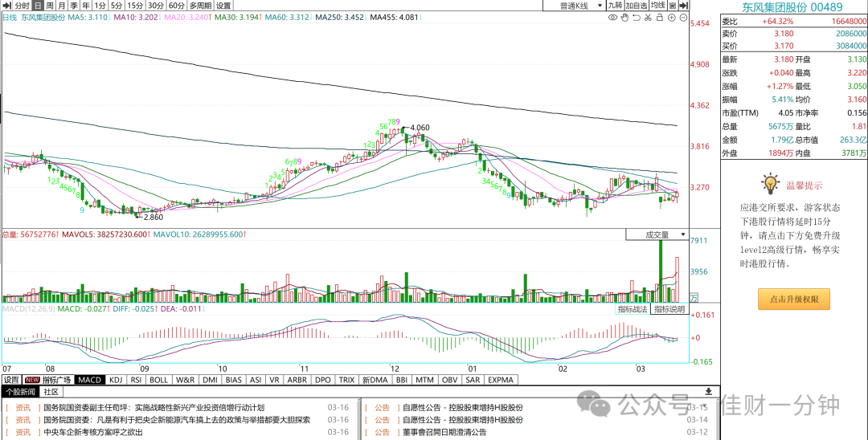Click 指标战法 button
The image size is (868, 440).
pos(633,309)
